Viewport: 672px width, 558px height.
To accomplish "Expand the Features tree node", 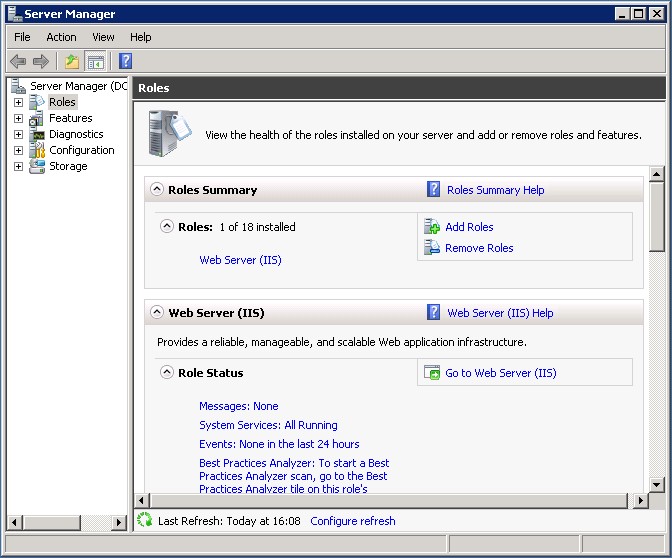I will 18,118.
